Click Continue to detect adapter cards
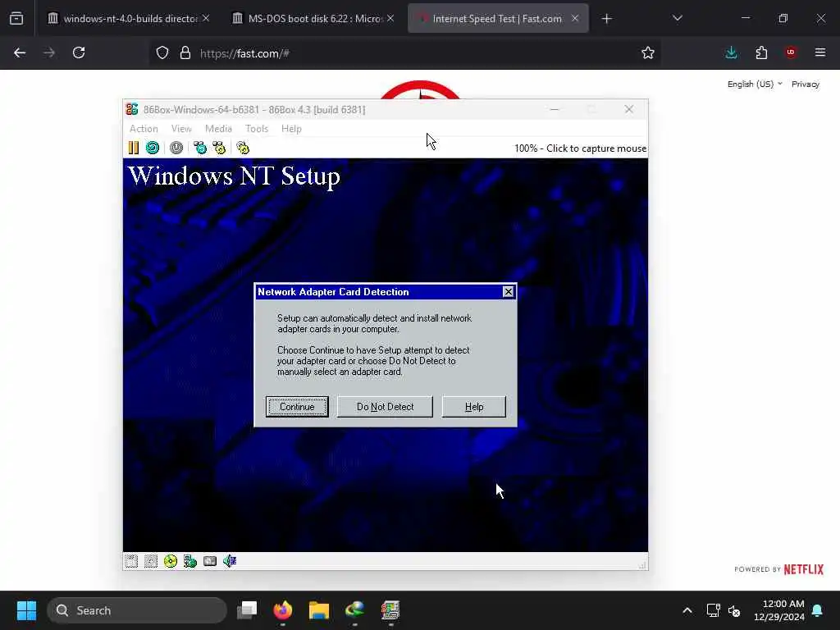Image resolution: width=840 pixels, height=630 pixels. click(x=297, y=407)
